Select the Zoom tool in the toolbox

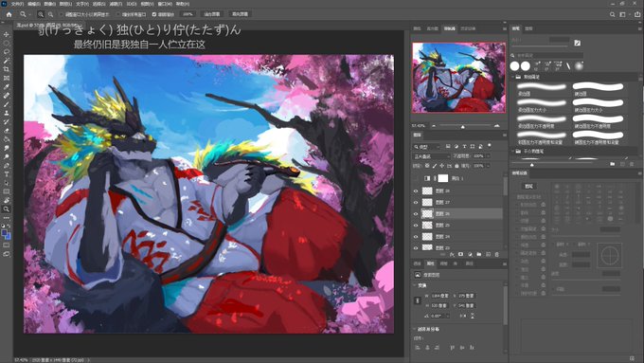[7, 209]
